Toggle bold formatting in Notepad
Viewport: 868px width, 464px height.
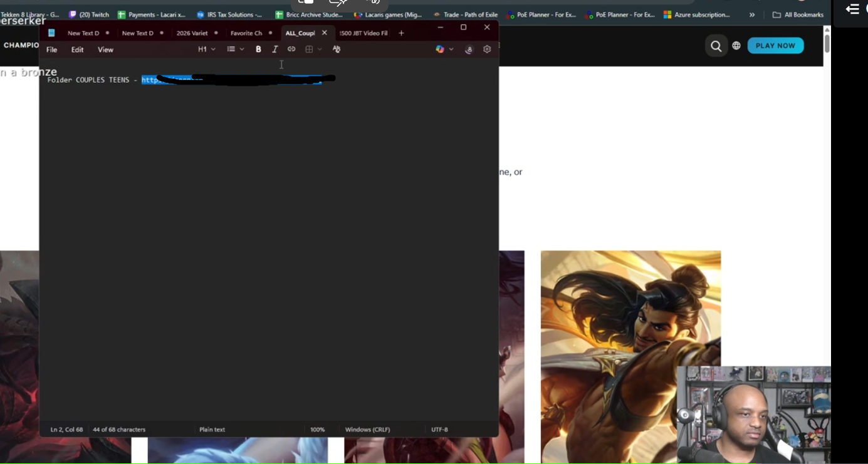coord(258,49)
